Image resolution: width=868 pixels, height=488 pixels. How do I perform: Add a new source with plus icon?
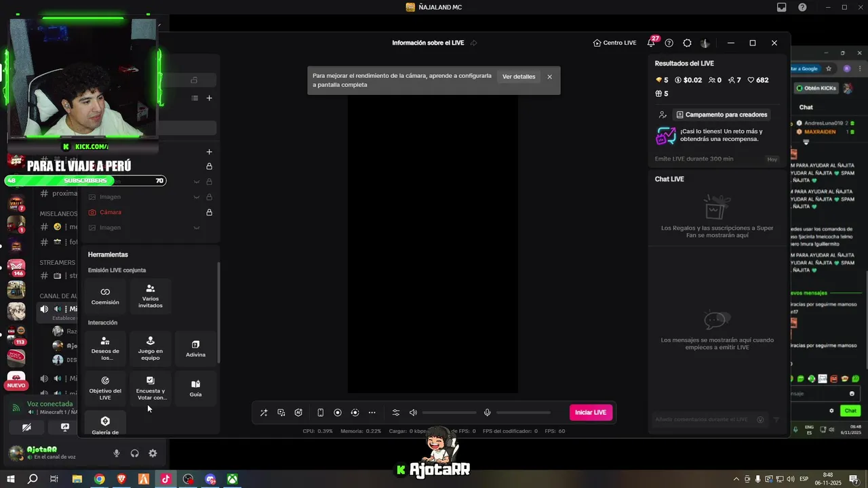pos(209,152)
